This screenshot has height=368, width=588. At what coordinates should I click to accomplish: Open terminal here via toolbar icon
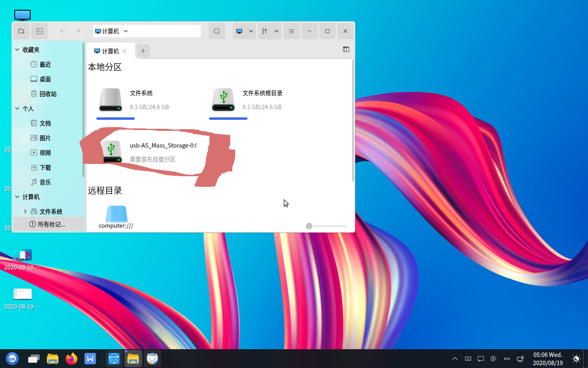[x=40, y=31]
